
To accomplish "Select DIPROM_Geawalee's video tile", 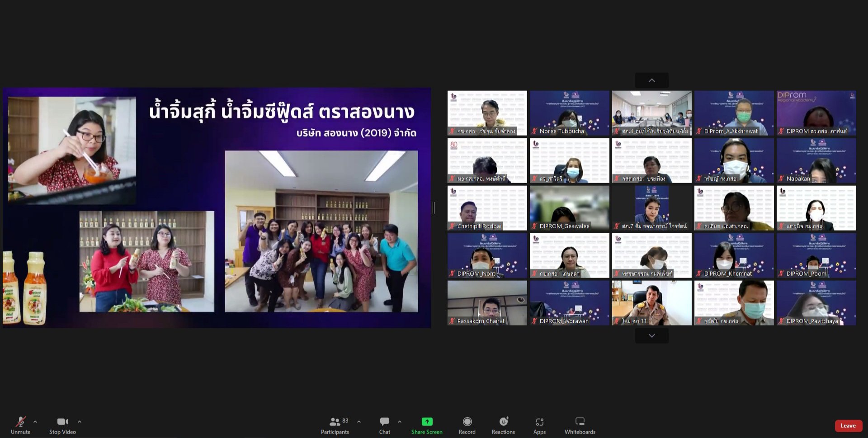I will 570,208.
